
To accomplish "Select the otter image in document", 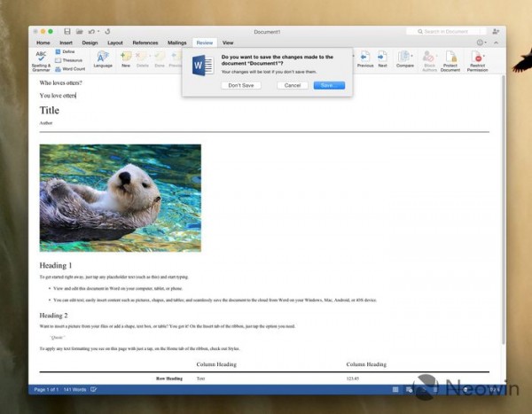I will 120,198.
